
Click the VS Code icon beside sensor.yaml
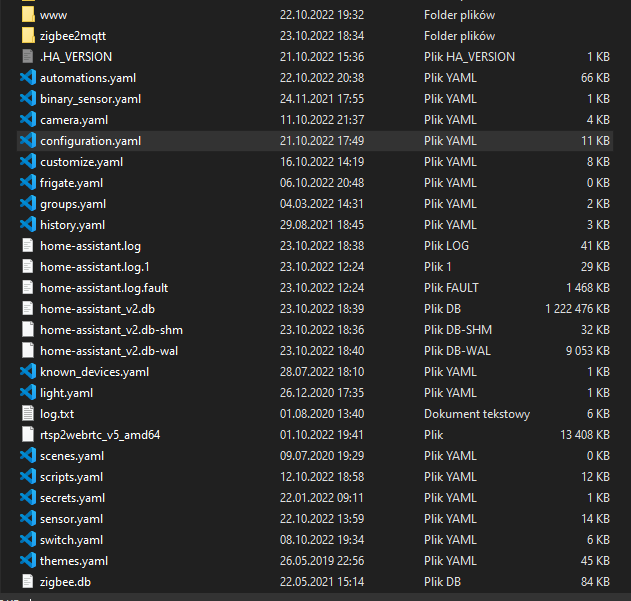[x=28, y=518]
